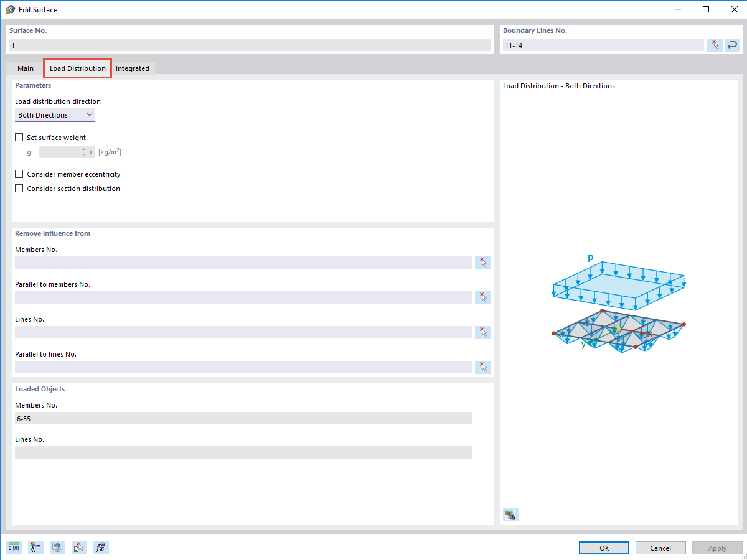Open the graphic settings icon below the preview

coord(510,515)
